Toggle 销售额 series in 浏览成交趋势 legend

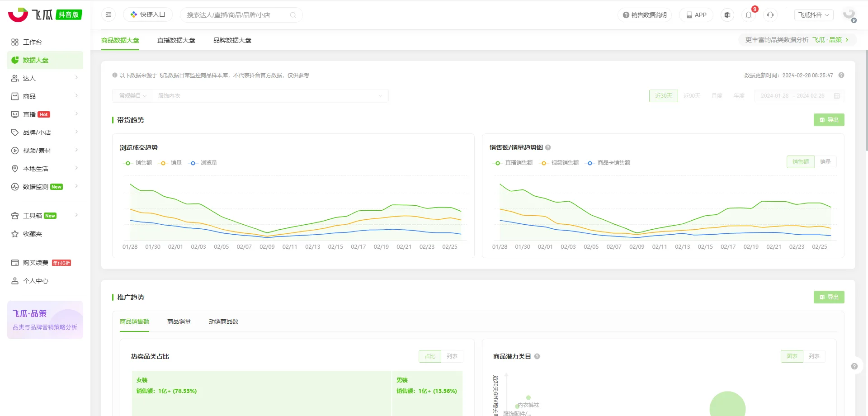tap(137, 163)
